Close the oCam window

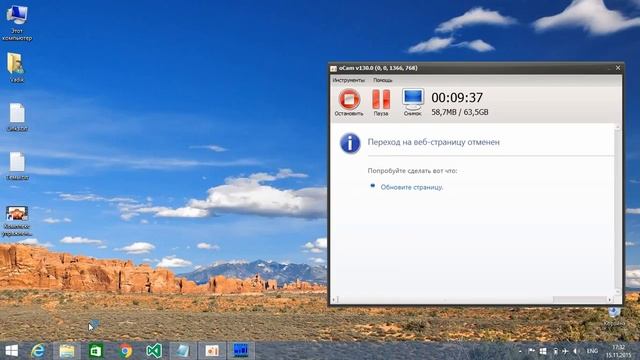pos(618,68)
